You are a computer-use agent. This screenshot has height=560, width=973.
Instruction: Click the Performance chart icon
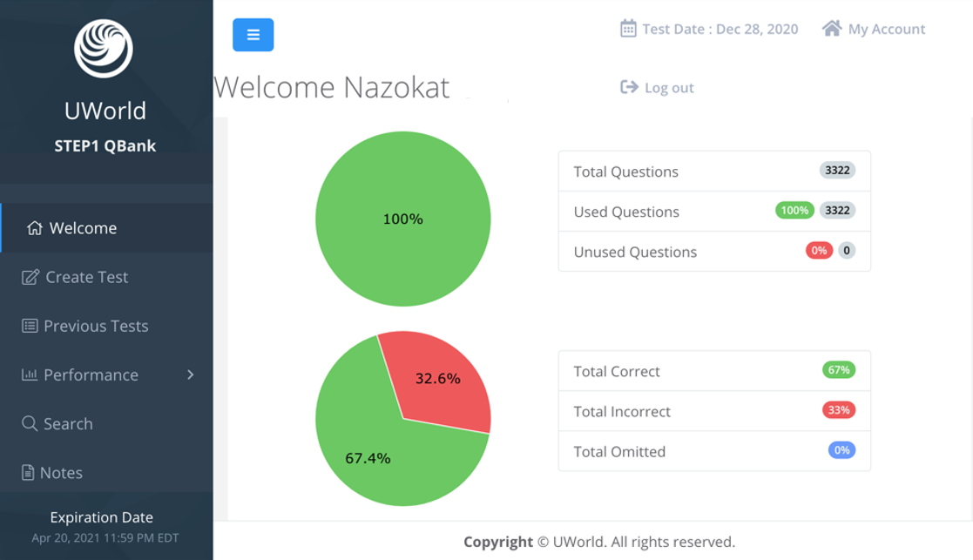tap(30, 374)
